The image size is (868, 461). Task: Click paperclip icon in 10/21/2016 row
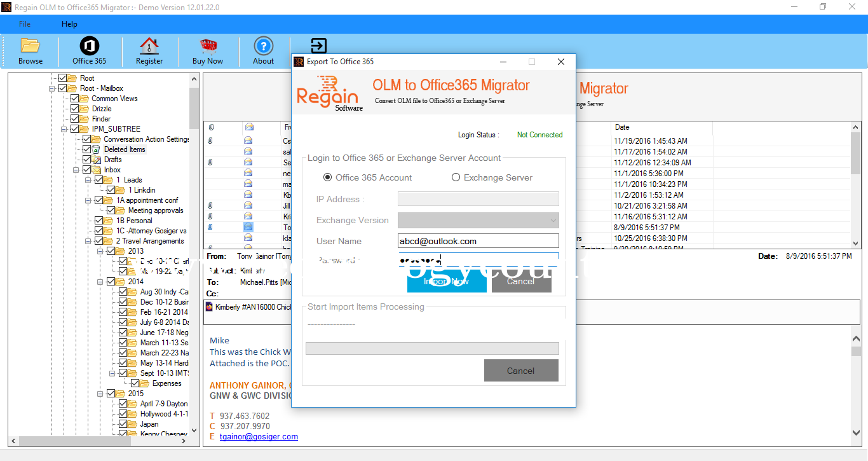click(210, 205)
